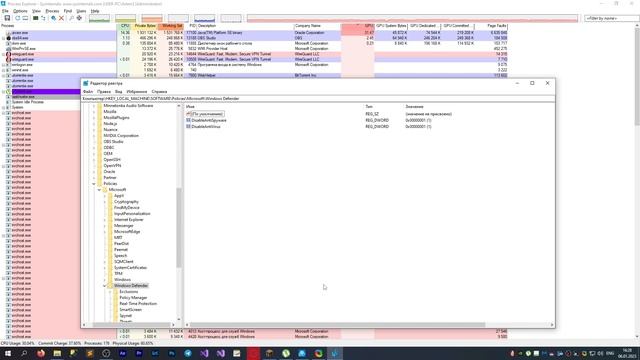Expand the Mozilla registry key
Screen dimensions: 640x360
94,111
